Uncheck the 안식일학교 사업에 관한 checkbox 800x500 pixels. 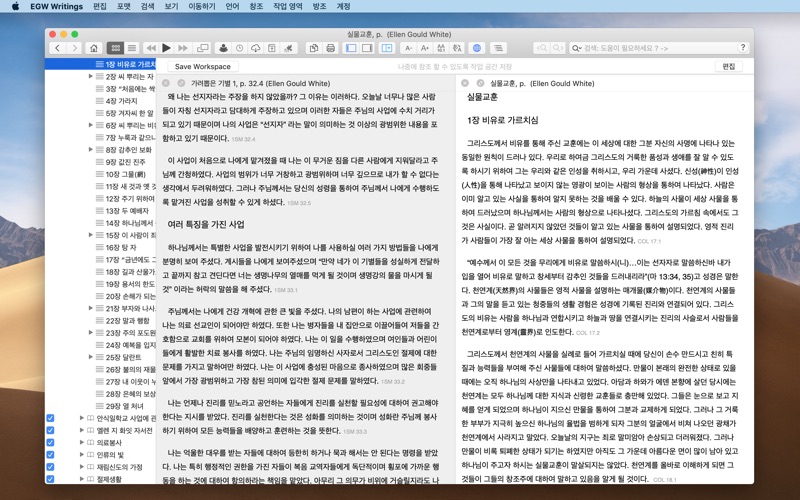click(50, 418)
